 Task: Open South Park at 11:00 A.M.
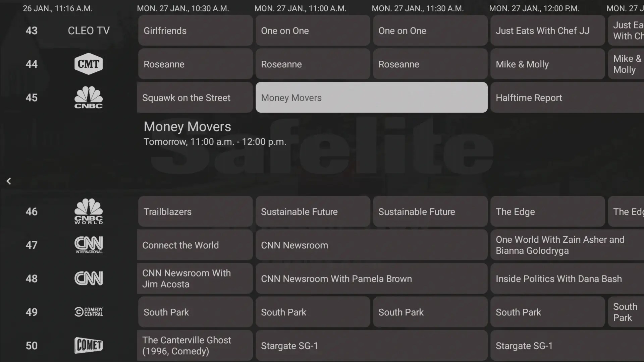point(313,312)
